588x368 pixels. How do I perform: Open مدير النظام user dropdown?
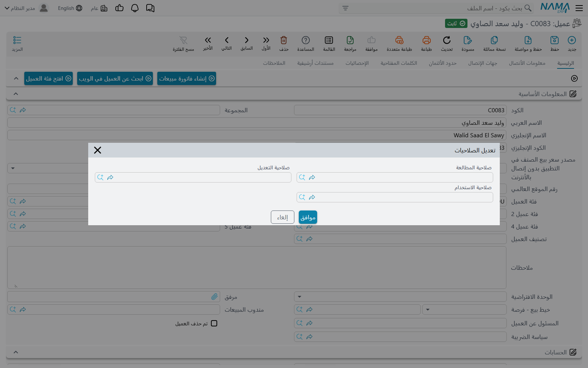26,8
